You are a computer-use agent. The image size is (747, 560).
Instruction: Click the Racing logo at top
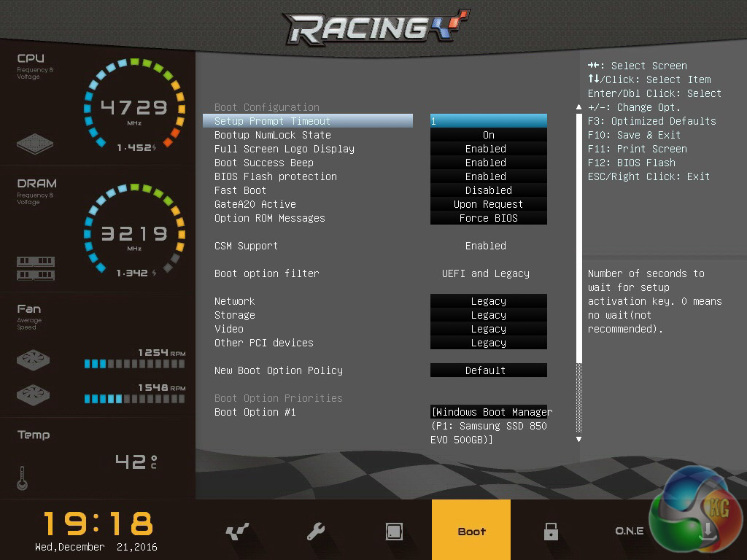[x=376, y=27]
